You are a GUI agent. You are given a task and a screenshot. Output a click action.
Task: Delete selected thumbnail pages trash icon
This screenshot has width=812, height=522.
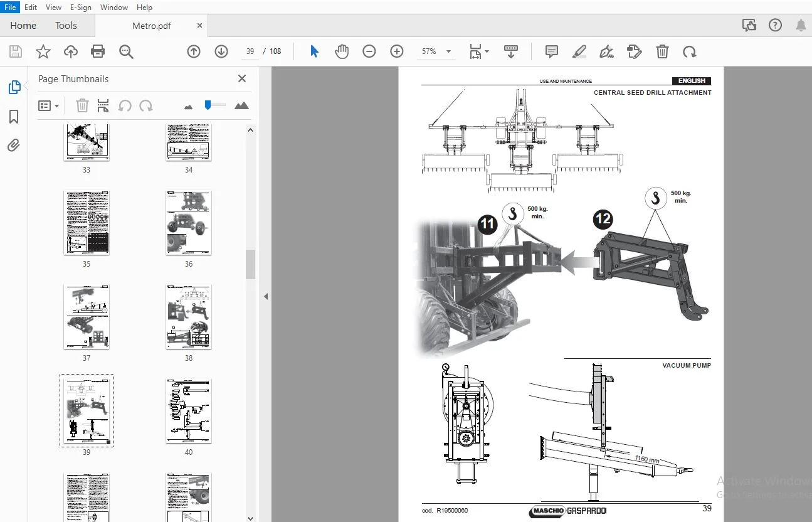click(82, 106)
